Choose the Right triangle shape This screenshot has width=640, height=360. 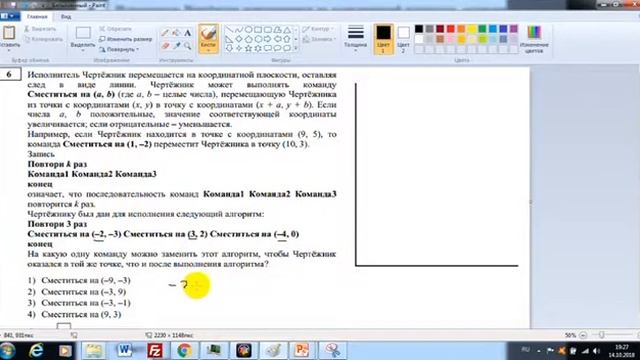point(229,39)
